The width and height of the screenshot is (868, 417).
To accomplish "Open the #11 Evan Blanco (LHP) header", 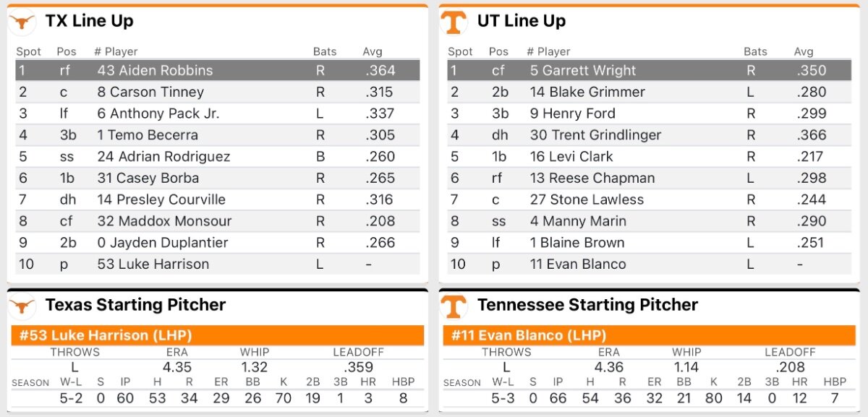I will 649,335.
